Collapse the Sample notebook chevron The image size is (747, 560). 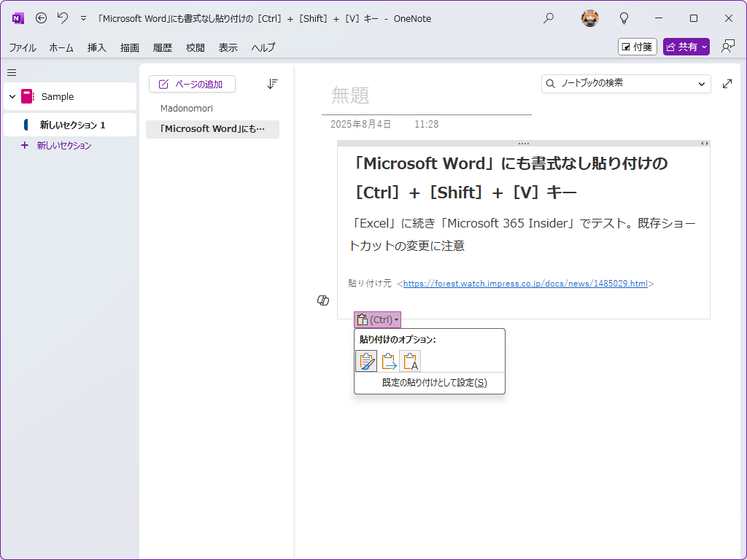point(12,96)
